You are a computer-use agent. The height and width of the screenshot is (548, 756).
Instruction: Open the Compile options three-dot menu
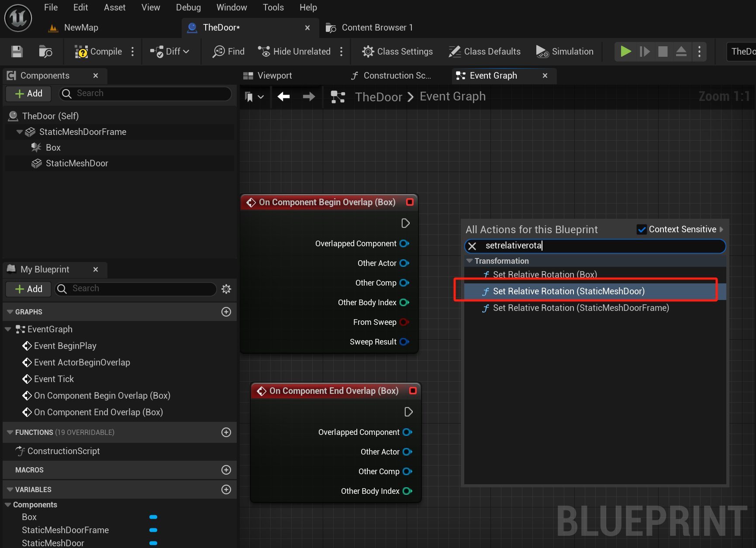point(133,52)
